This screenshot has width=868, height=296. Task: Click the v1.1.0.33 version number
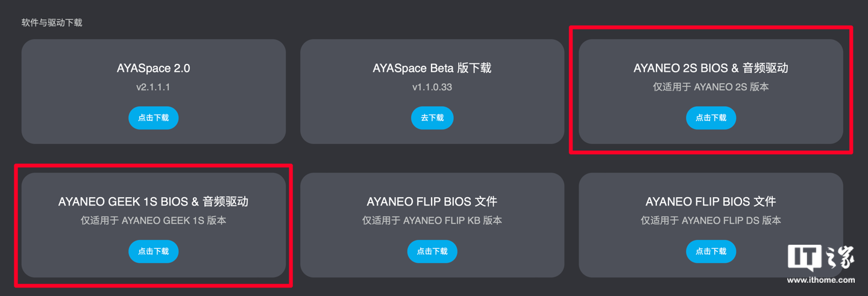432,87
